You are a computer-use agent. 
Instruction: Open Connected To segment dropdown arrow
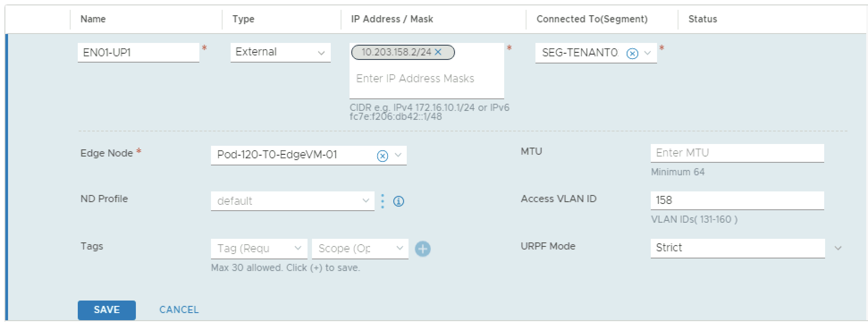tap(648, 54)
